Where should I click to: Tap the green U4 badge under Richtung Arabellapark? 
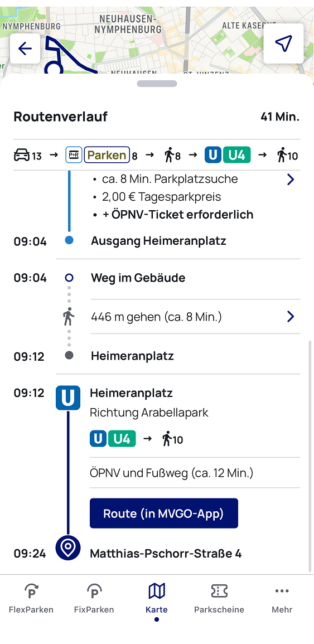point(122,439)
